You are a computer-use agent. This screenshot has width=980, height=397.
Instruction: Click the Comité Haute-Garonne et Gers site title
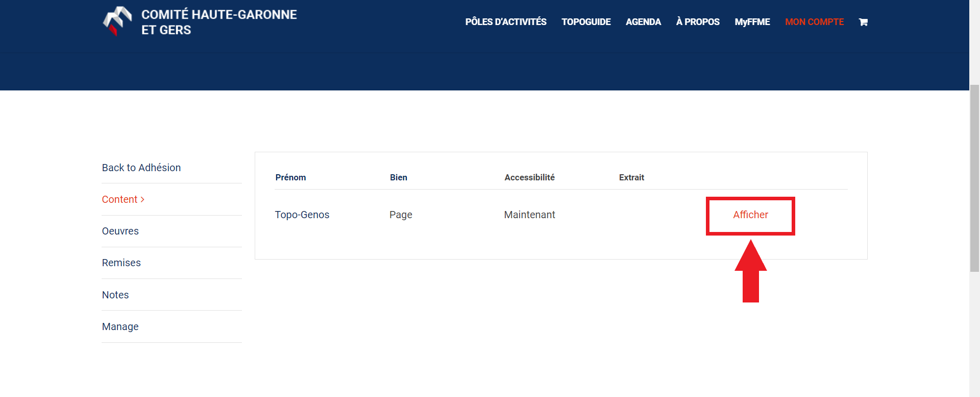(x=219, y=22)
